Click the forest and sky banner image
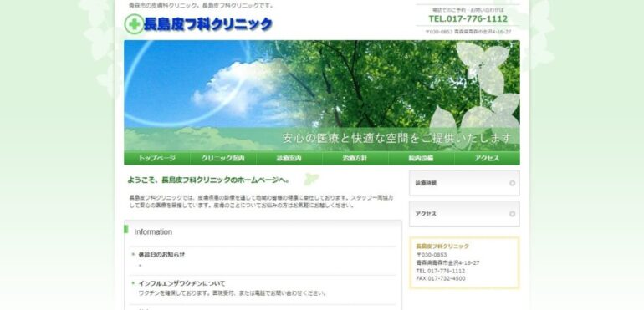 pyautogui.click(x=322, y=96)
